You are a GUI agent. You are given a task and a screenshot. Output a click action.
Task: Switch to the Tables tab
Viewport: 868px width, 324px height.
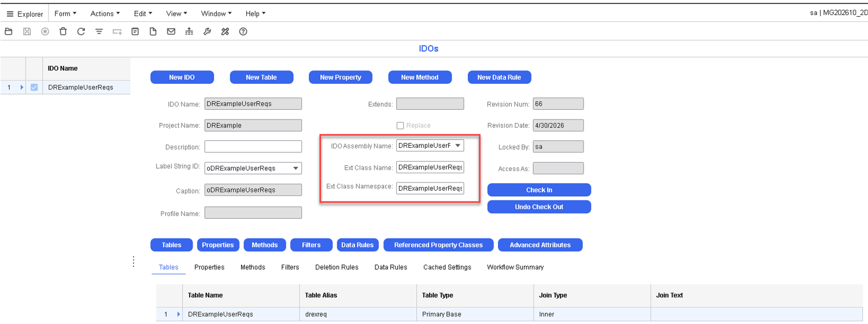pos(169,267)
